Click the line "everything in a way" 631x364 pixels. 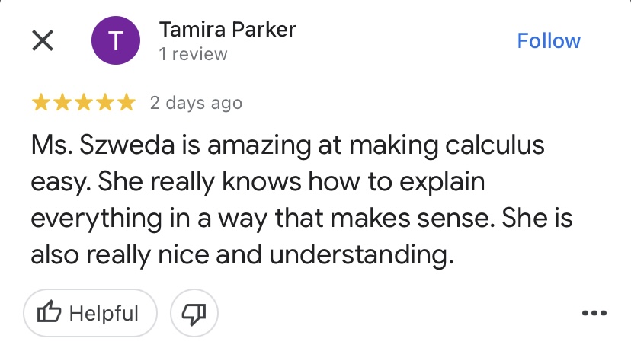(301, 219)
